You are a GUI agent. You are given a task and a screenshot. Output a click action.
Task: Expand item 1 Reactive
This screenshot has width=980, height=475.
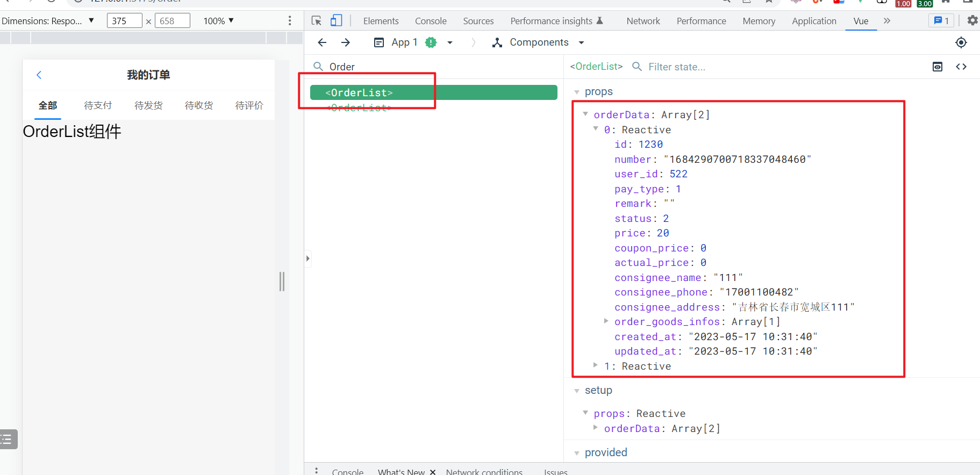pos(596,365)
